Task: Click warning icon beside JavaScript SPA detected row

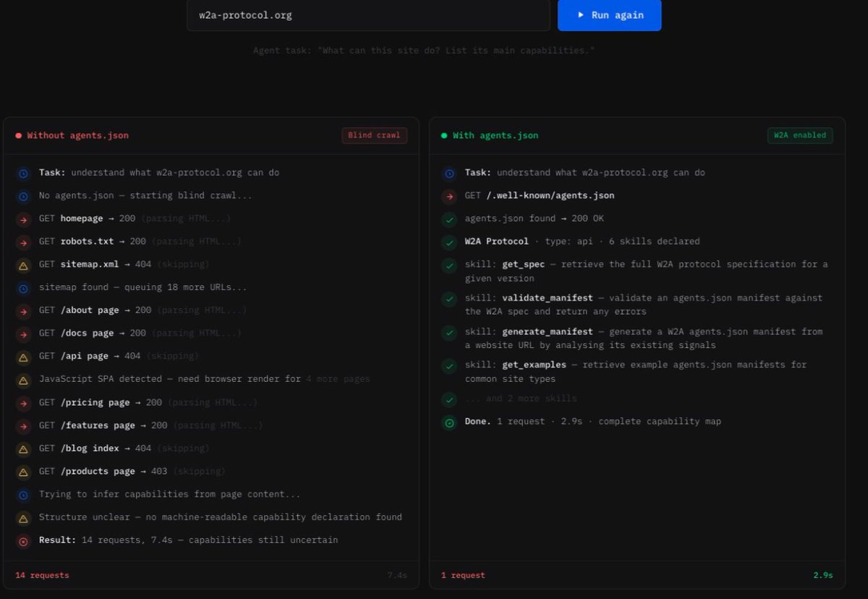Action: 23,380
